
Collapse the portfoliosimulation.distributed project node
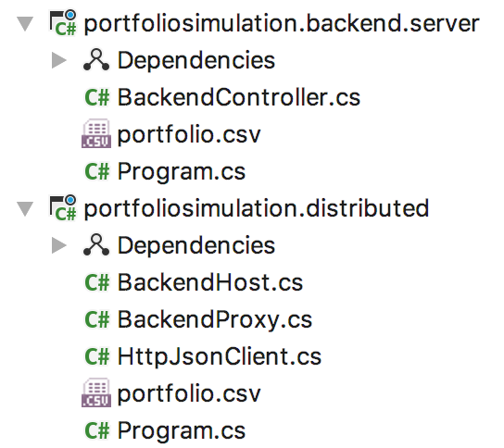[x=25, y=209]
